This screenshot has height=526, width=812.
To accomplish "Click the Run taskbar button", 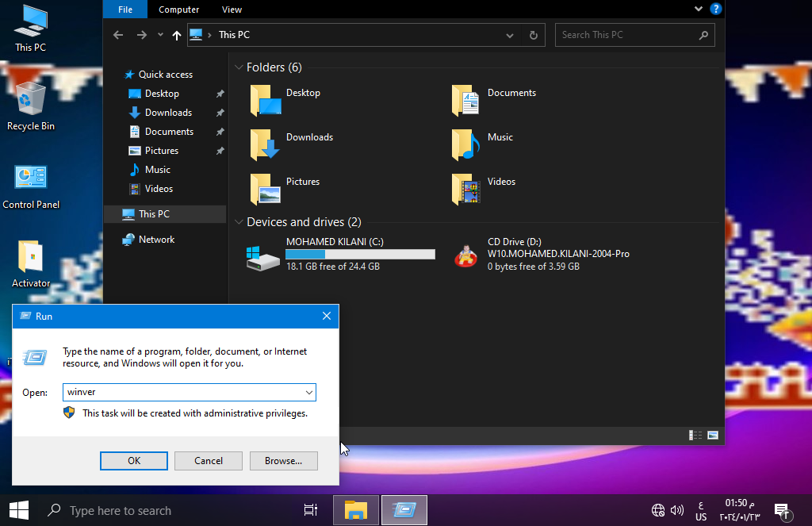I will [x=404, y=510].
